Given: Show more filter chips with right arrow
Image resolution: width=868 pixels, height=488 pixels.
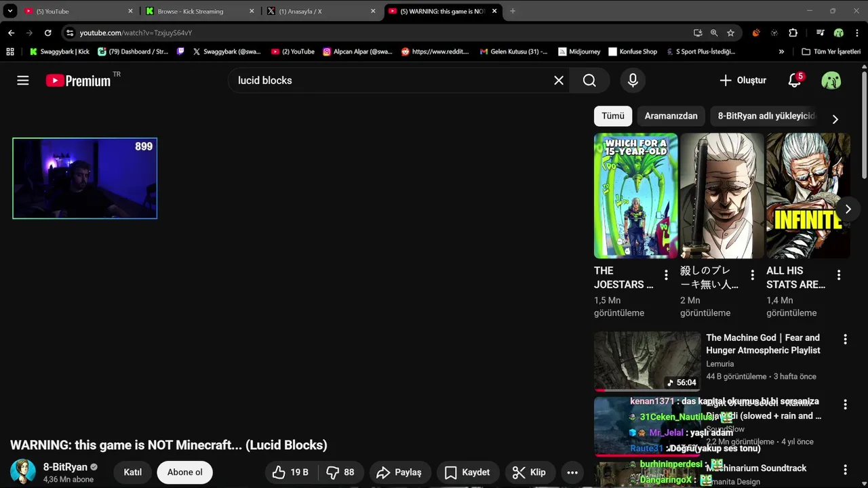Looking at the screenshot, I should pyautogui.click(x=835, y=119).
